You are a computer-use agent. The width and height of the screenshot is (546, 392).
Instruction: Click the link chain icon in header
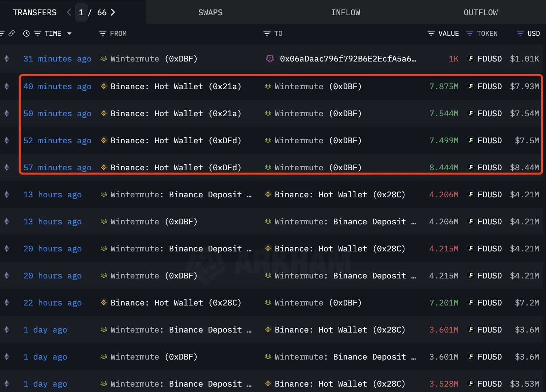tap(11, 33)
